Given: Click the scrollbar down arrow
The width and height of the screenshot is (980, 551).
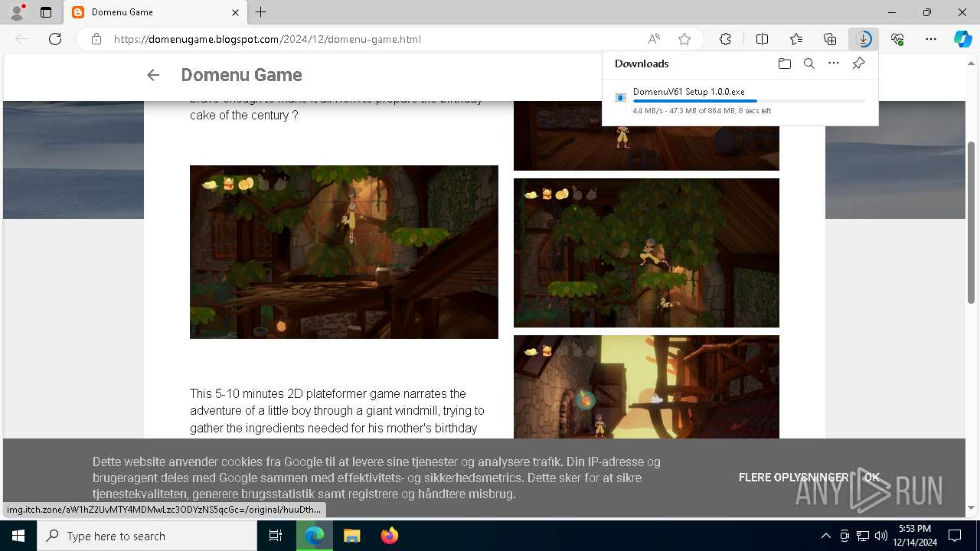Looking at the screenshot, I should pos(972,508).
